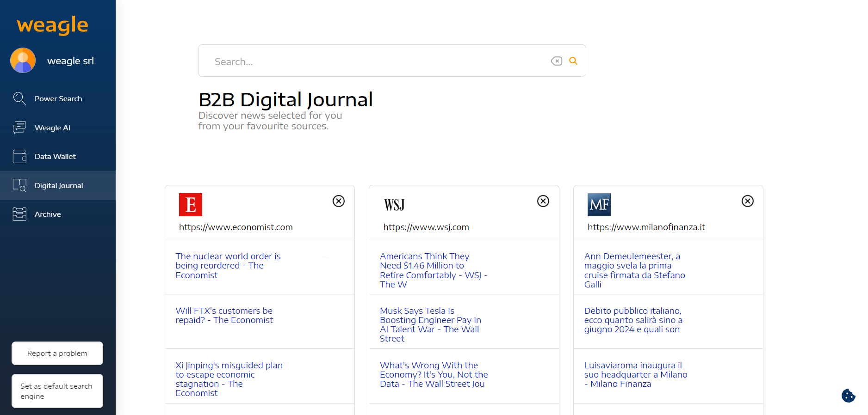Open the FTX customers Economist article
Viewport: 868px width, 415px height.
pyautogui.click(x=224, y=316)
